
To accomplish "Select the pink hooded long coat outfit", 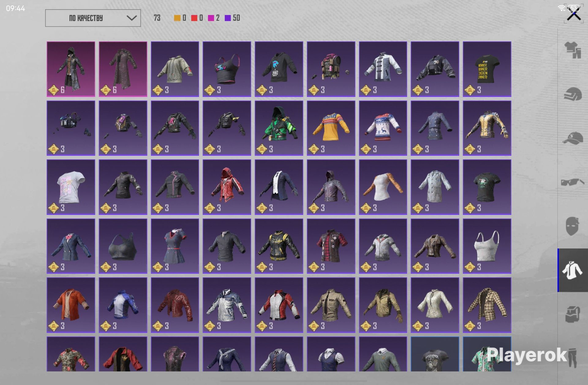I will coord(71,69).
